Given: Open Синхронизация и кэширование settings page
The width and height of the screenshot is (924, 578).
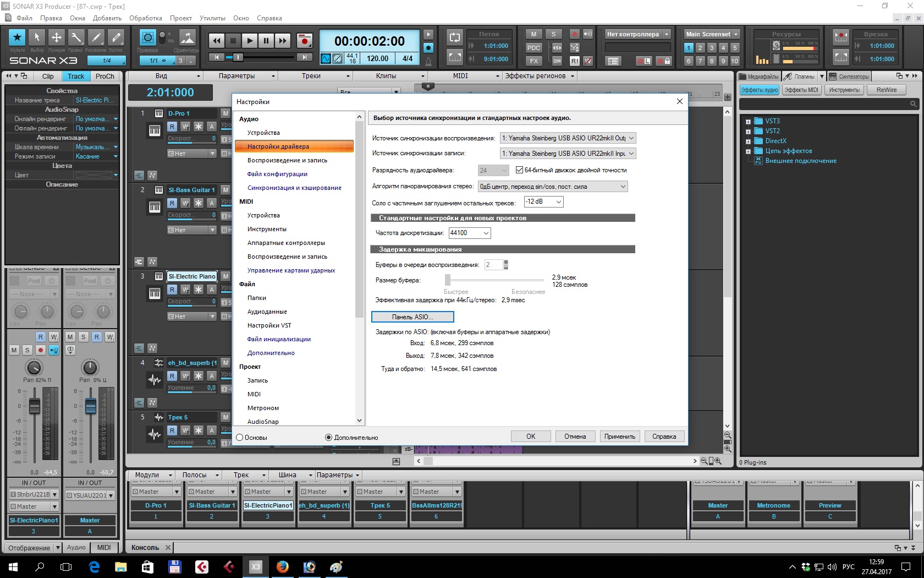Looking at the screenshot, I should click(294, 188).
